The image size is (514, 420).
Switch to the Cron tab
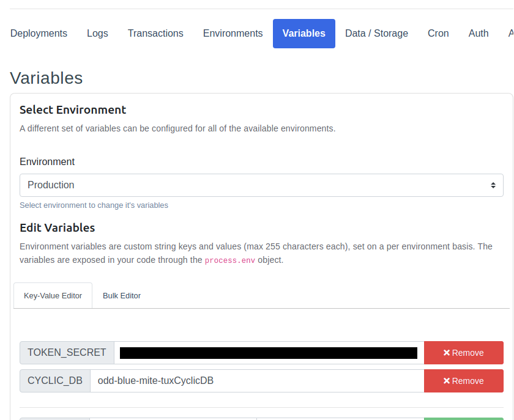(x=438, y=33)
